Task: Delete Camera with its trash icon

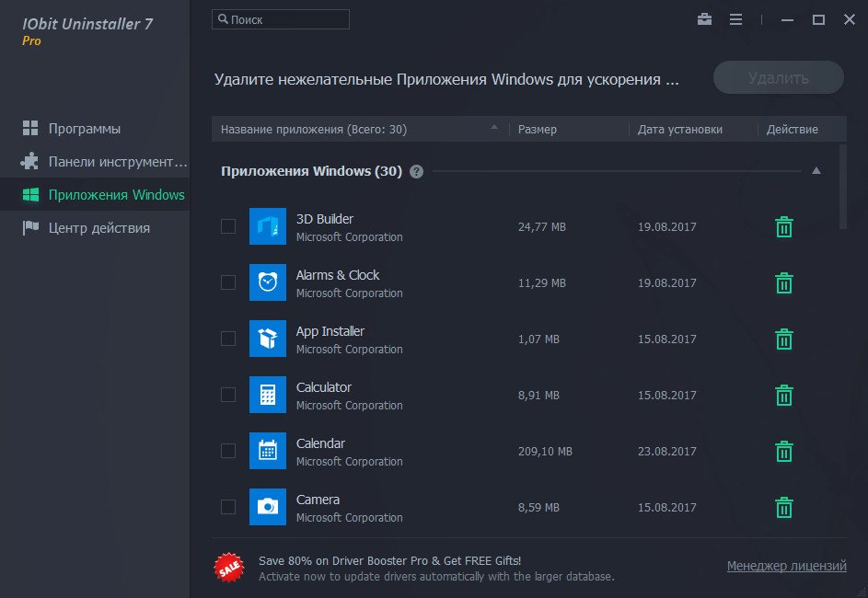Action: pos(784,507)
